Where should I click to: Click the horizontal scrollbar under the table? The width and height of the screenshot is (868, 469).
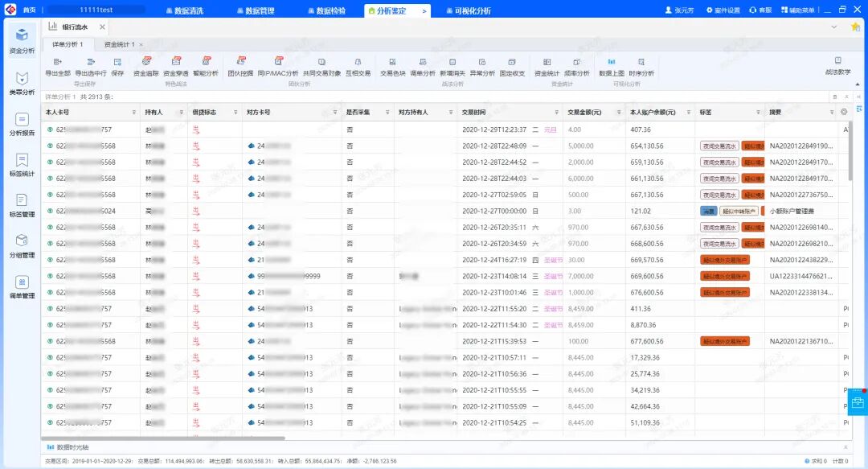pos(164,438)
